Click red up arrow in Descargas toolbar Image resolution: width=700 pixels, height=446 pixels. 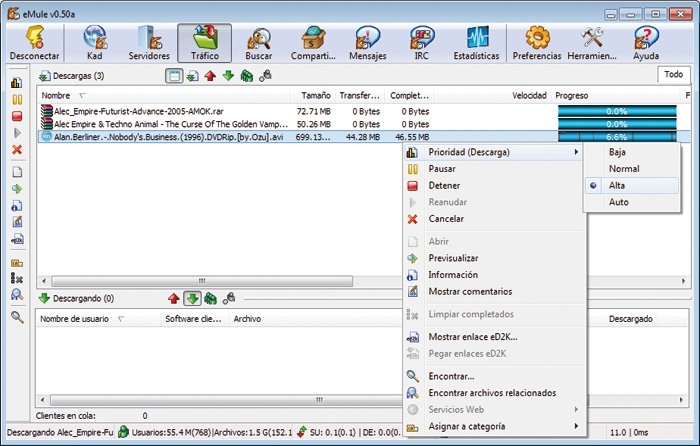click(210, 76)
